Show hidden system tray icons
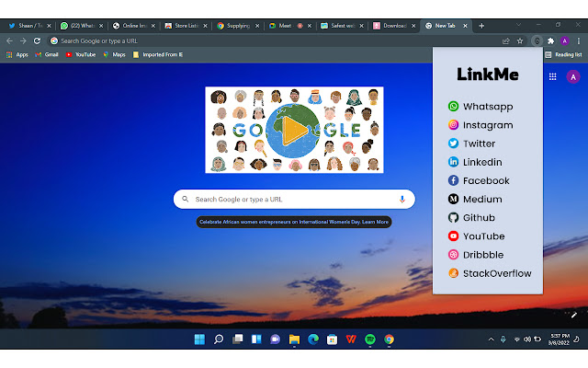The image size is (588, 368). point(491,339)
